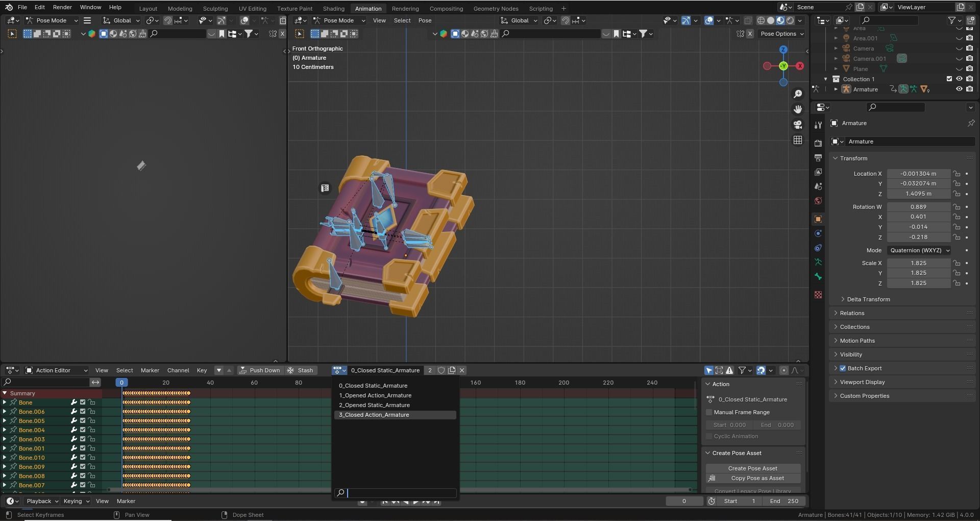Switch orthographic/perspective grid icon
Image resolution: width=980 pixels, height=521 pixels.
pyautogui.click(x=798, y=140)
